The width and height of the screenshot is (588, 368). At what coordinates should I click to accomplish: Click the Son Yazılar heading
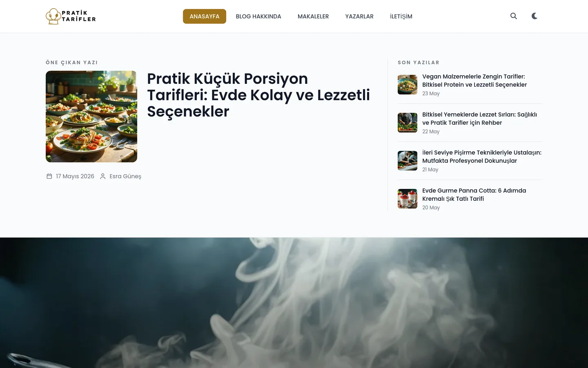419,63
